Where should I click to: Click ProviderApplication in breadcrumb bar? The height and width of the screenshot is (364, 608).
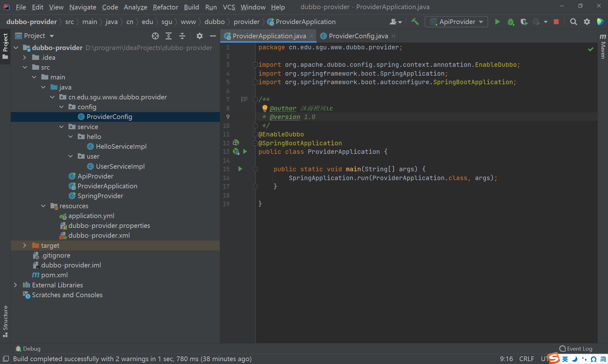coord(301,22)
